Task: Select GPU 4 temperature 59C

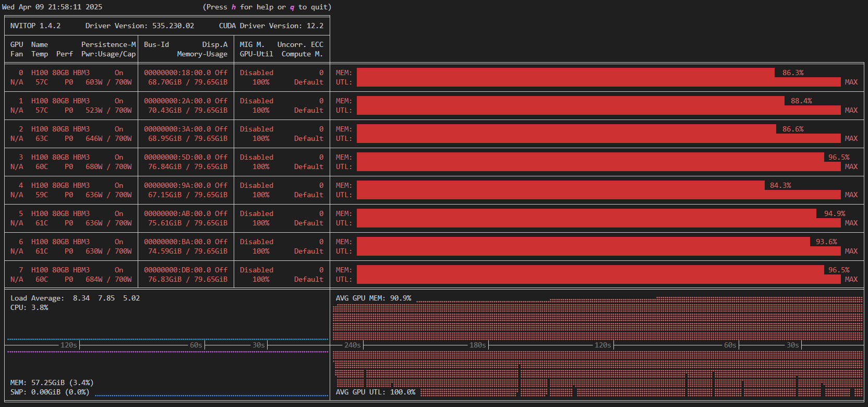Action: point(42,195)
